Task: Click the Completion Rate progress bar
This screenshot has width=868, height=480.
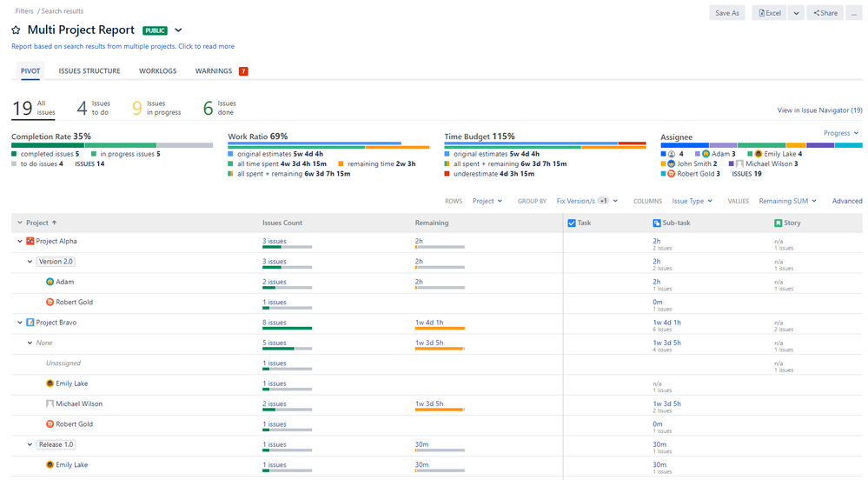Action: 112,145
